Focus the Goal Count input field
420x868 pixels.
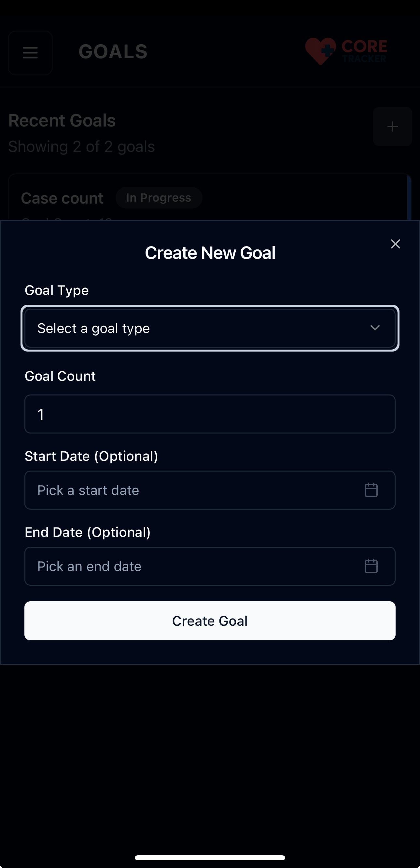pos(210,414)
